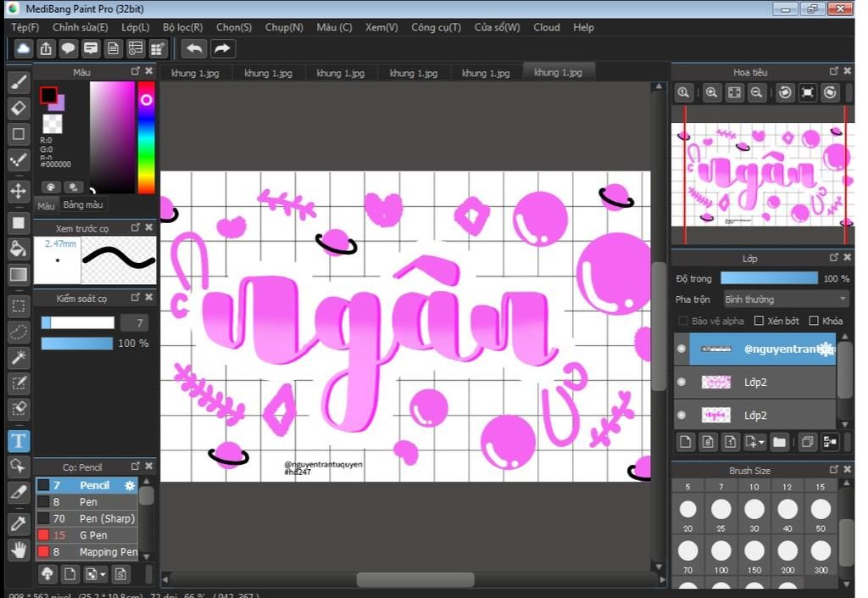This screenshot has width=868, height=598.
Task: Undock the Hoa tiêu navigator panel
Action: click(834, 71)
